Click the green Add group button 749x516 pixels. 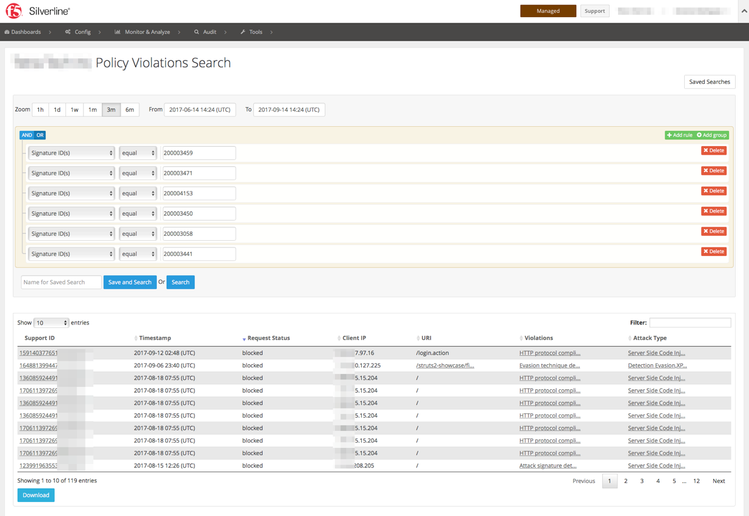tap(712, 135)
